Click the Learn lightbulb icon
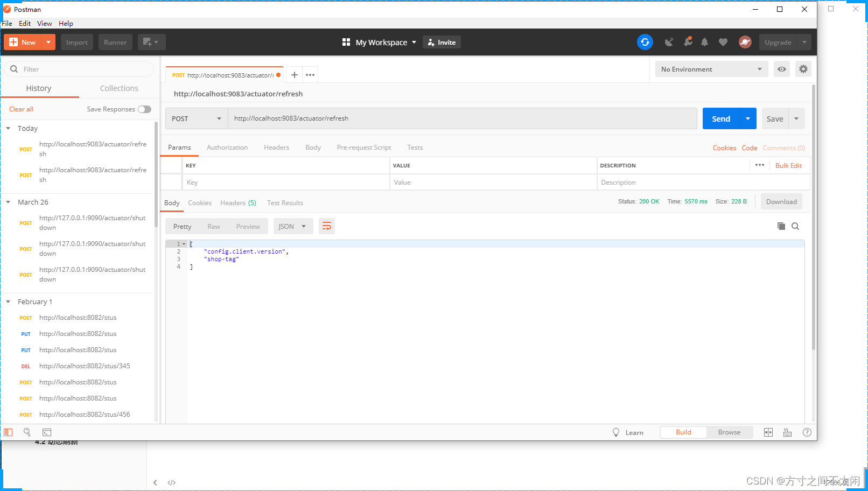868x491 pixels. click(616, 432)
